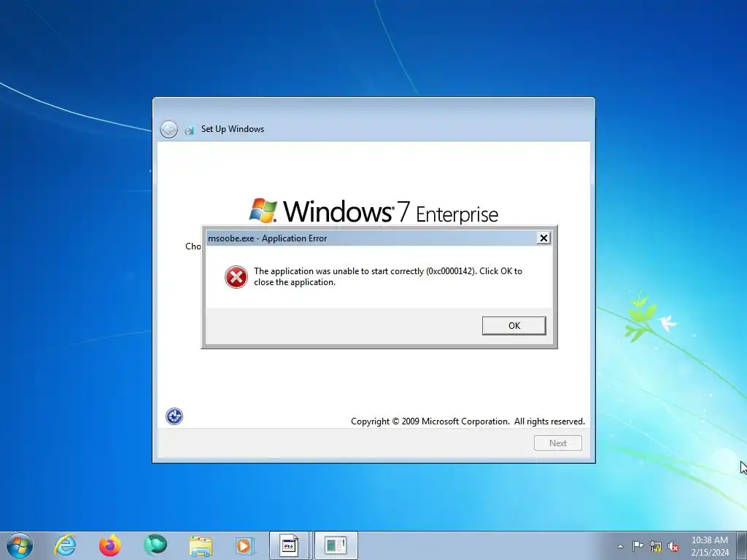Open the Windows Start menu
The height and width of the screenshot is (560, 747).
[x=20, y=545]
